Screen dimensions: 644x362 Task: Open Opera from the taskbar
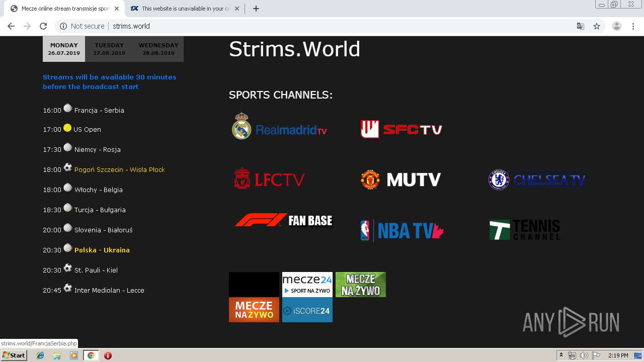(x=108, y=355)
